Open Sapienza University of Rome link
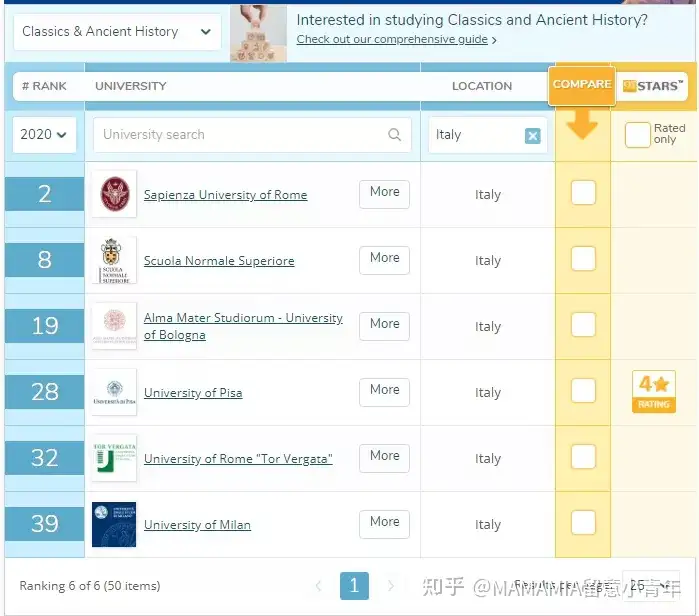699x616 pixels. 226,195
